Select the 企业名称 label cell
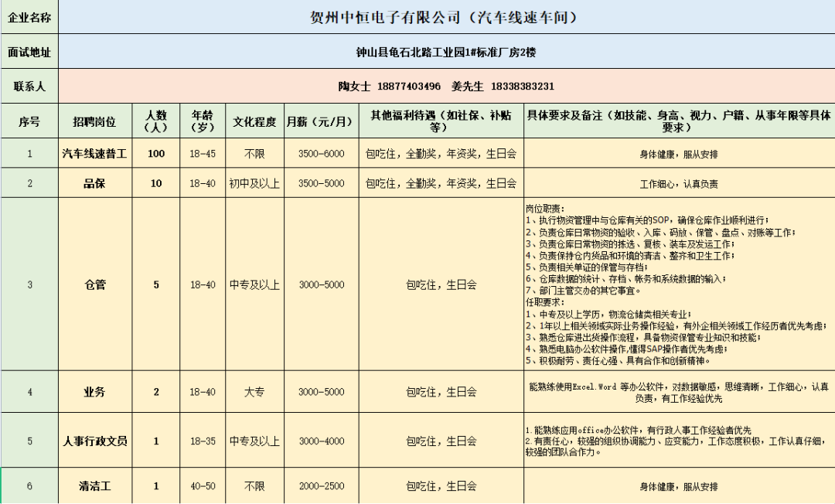 coord(29,15)
